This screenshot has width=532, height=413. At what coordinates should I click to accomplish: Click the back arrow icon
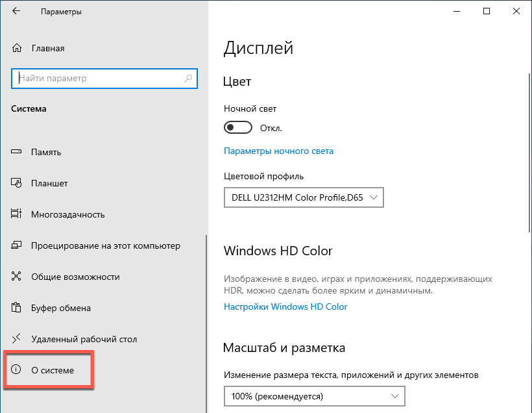[16, 11]
